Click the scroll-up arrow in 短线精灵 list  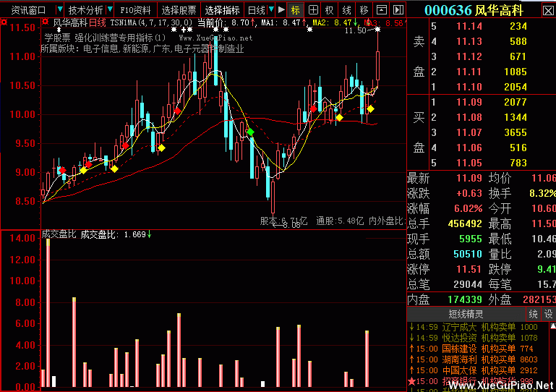tap(553, 326)
